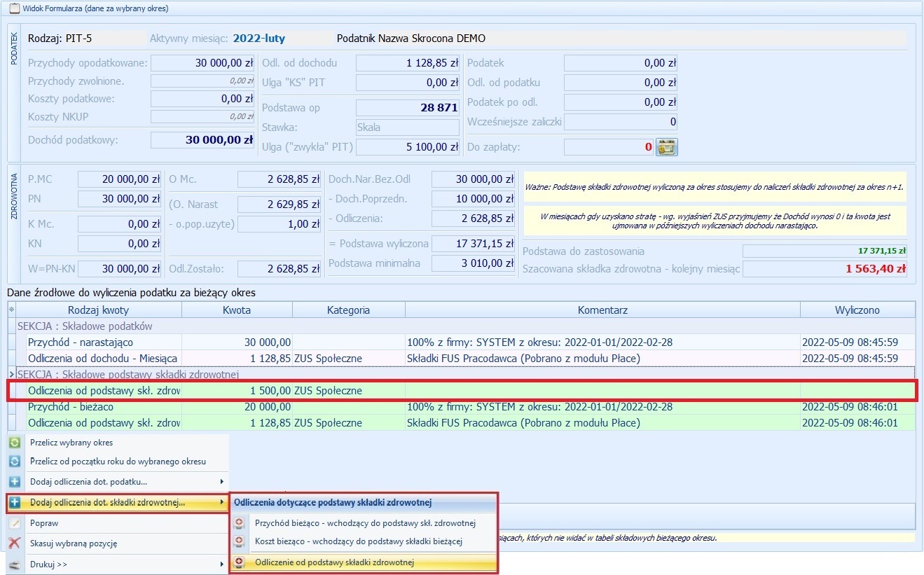Image resolution: width=924 pixels, height=575 pixels.
Task: Select Dodaj odliczenia dot. składki zdrowotnej entry
Action: click(118, 502)
